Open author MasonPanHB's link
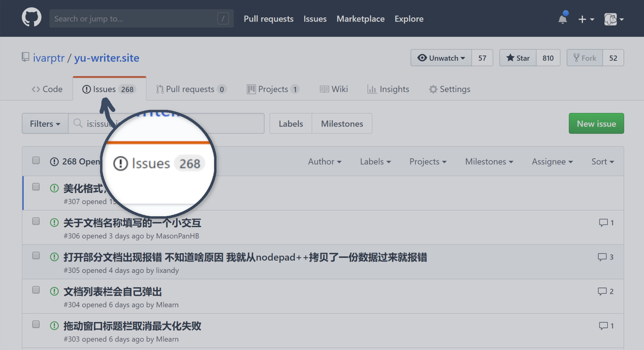Screen dimensions: 644x350 coord(178,236)
